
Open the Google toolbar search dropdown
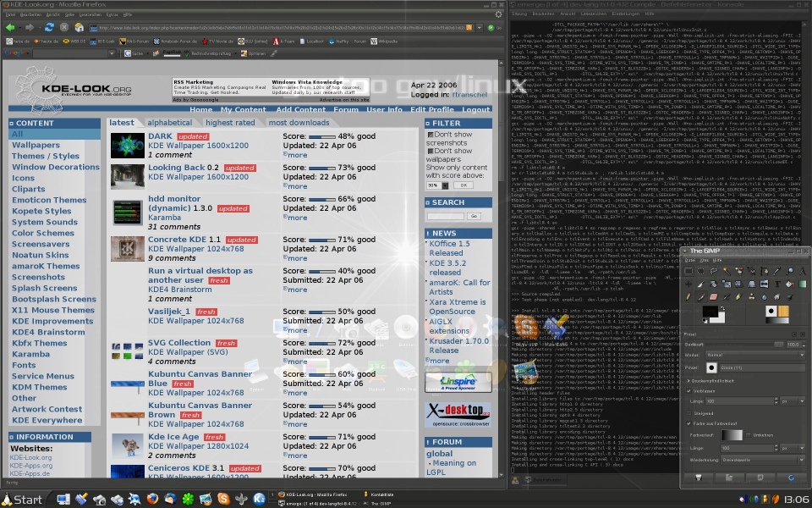pos(112,53)
